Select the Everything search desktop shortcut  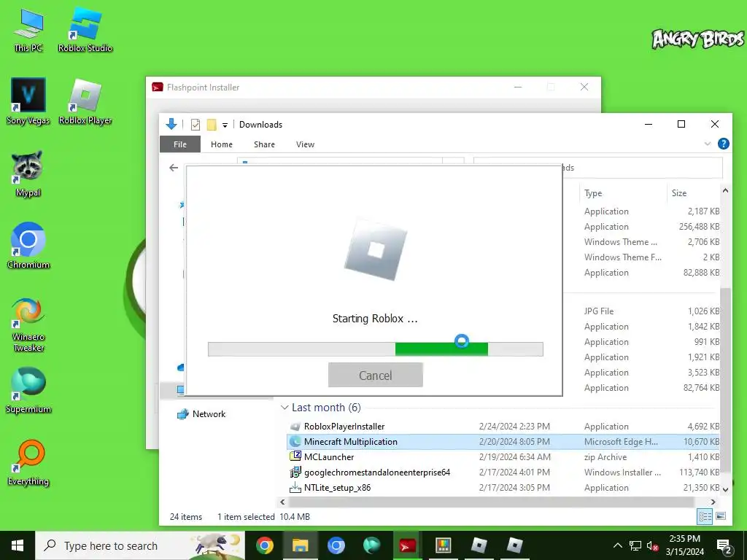pos(28,463)
